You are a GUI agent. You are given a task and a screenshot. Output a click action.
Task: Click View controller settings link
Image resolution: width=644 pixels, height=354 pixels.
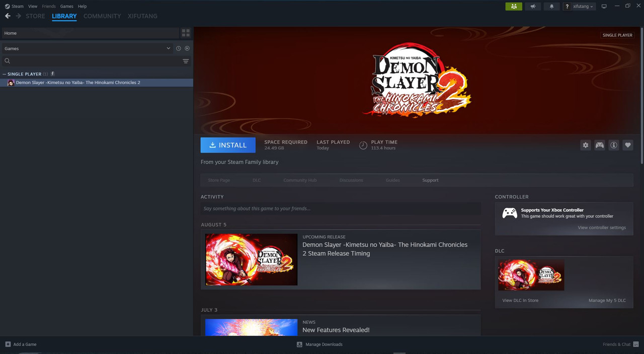click(x=602, y=228)
